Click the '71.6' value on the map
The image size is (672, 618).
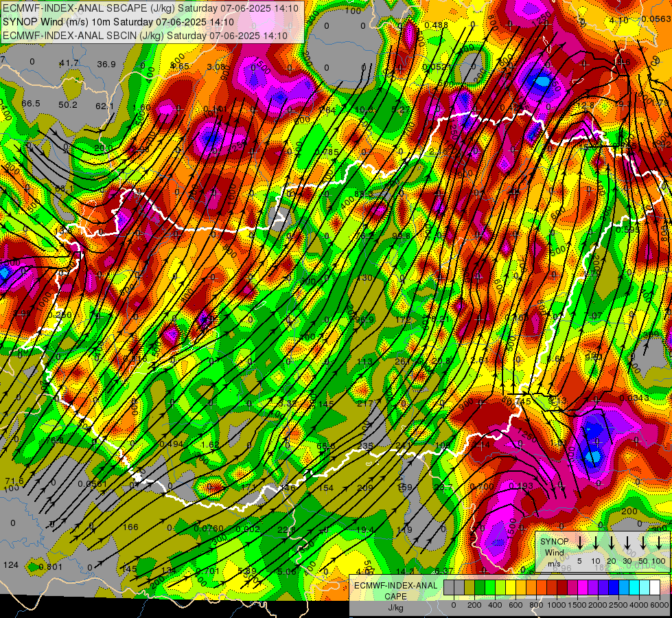[x=14, y=481]
